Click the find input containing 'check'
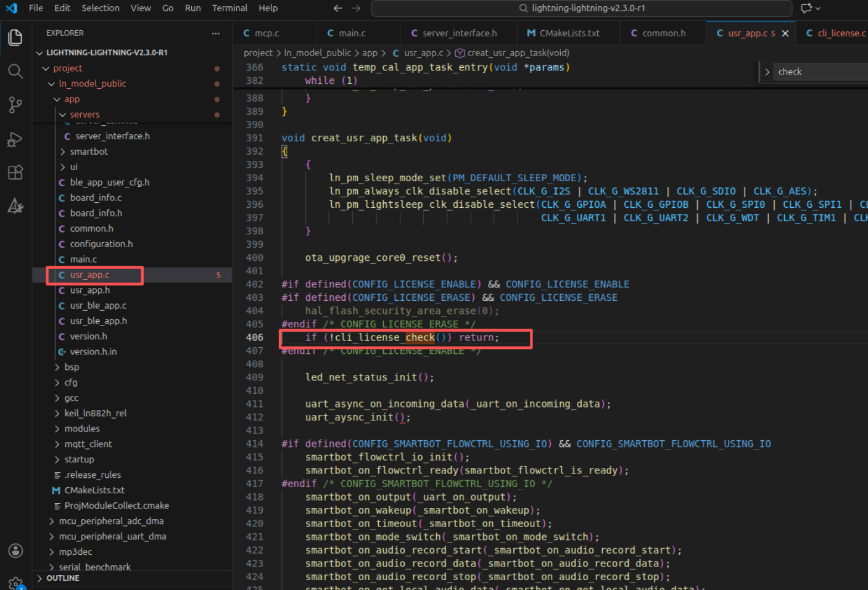Screen dimensions: 868x590 (x=820, y=72)
